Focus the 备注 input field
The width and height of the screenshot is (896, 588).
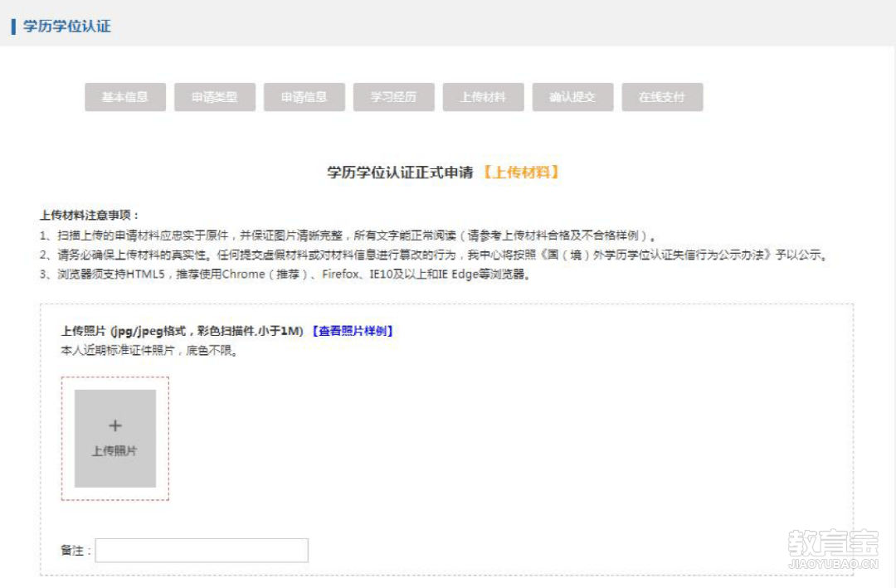[202, 551]
